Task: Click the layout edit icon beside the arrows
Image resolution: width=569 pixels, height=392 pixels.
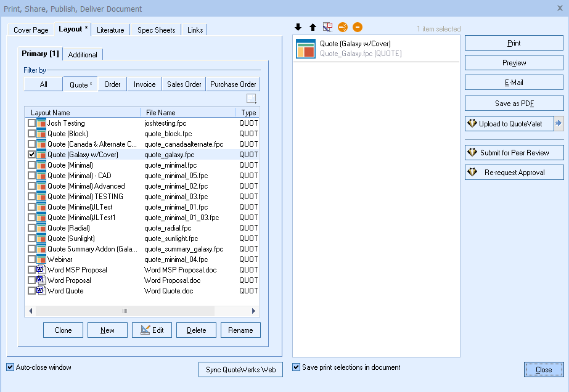Action: click(327, 27)
